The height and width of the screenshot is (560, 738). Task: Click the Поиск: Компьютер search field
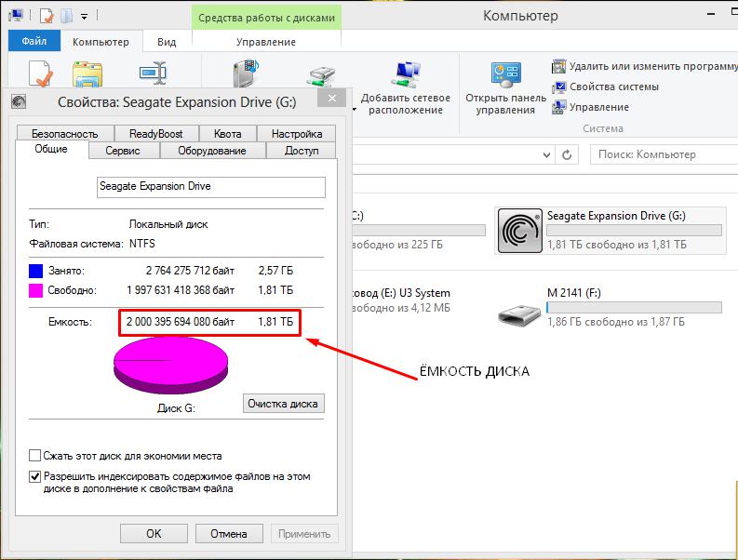click(664, 154)
